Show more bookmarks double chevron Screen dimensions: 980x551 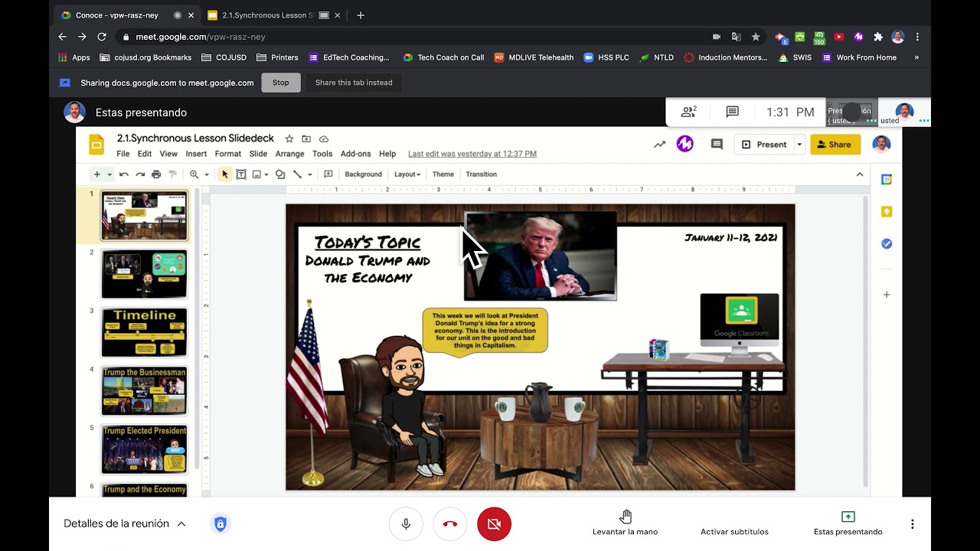pyautogui.click(x=916, y=57)
